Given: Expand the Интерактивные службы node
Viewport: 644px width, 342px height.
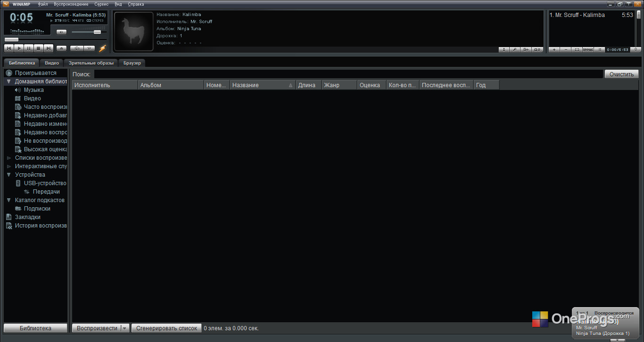Looking at the screenshot, I should 9,166.
